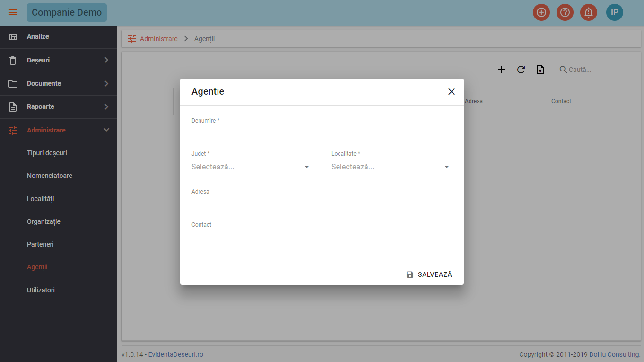This screenshot has height=362, width=644.
Task: Go to Organizație
Action: pos(44,221)
